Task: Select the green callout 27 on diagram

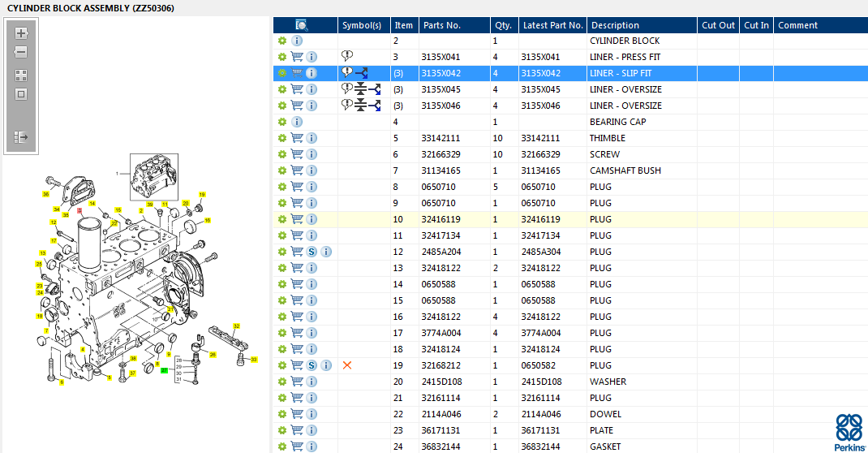Action: tap(164, 370)
